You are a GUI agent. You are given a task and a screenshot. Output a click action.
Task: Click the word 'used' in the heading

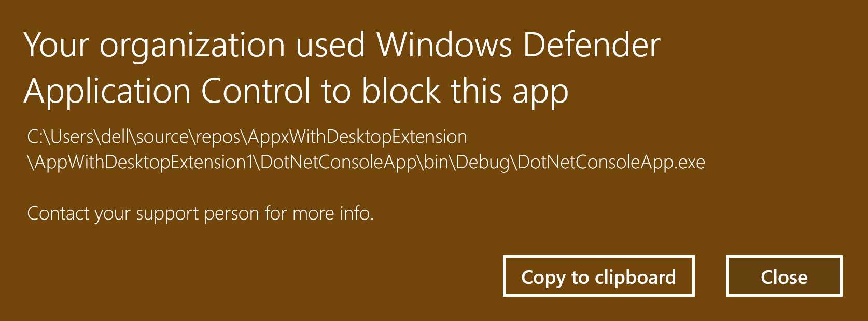[x=330, y=45]
